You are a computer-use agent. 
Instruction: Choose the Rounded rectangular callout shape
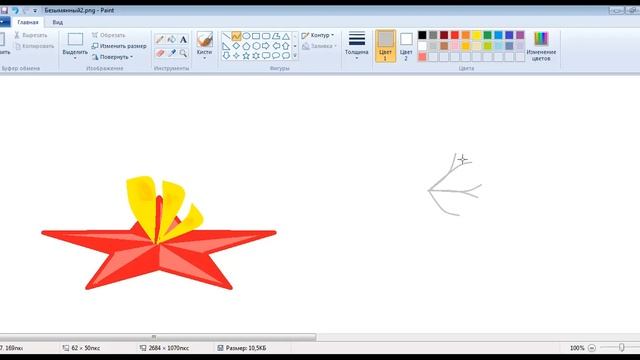[x=266, y=56]
